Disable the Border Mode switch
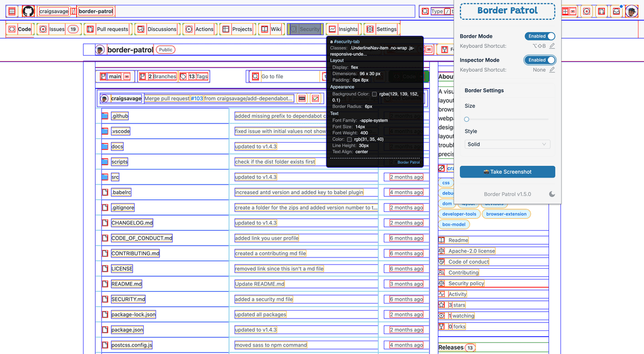Screen dimensions: 644x354 (x=539, y=36)
